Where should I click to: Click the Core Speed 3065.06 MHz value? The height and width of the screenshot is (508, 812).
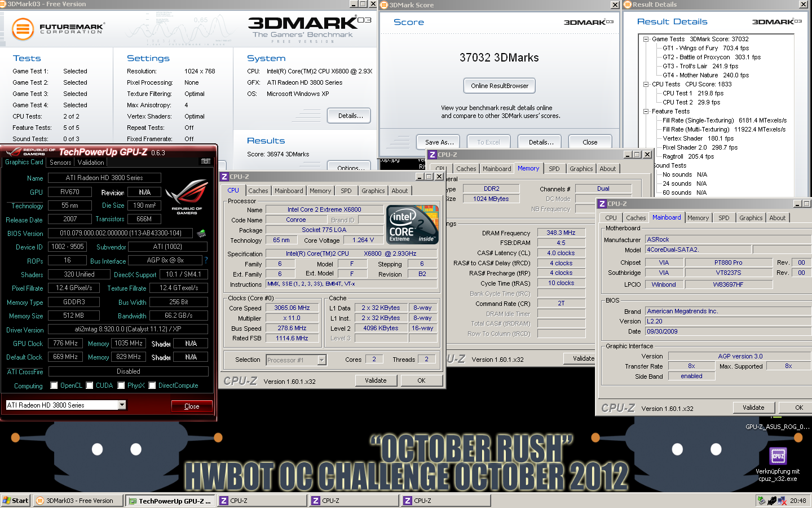point(292,308)
